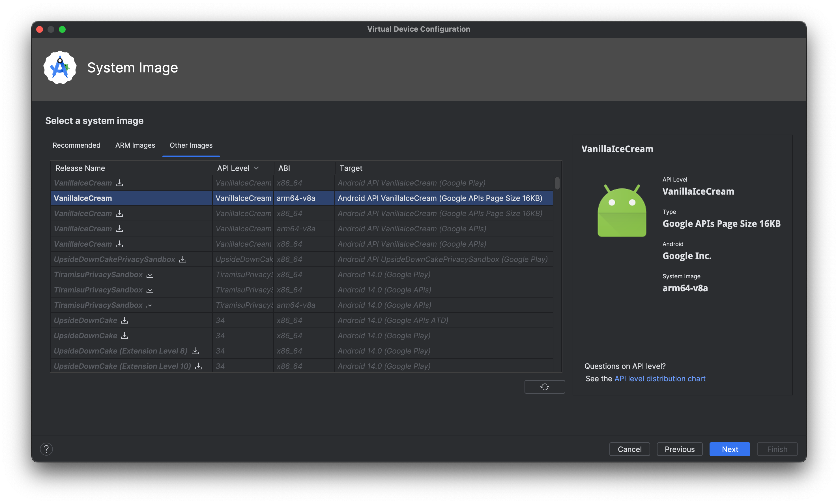Click download icon next to UpsideDownCake API 34
Image resolution: width=838 pixels, height=504 pixels.
[x=124, y=320]
